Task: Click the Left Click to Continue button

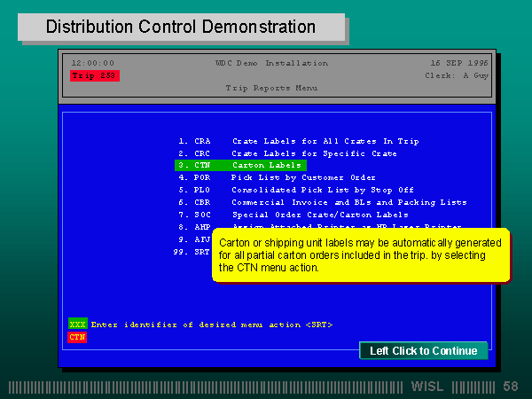Action: pos(424,350)
